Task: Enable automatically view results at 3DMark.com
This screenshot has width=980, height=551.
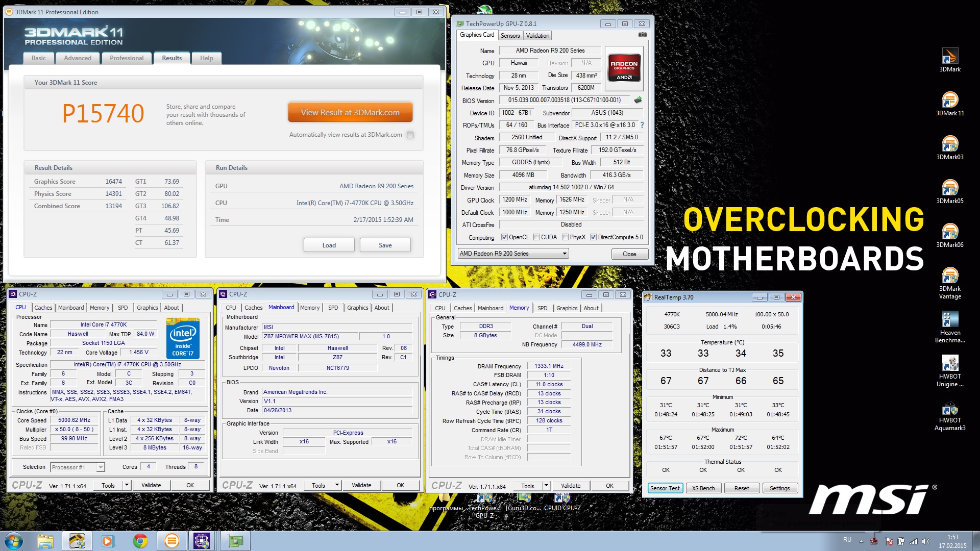Action: pyautogui.click(x=410, y=135)
